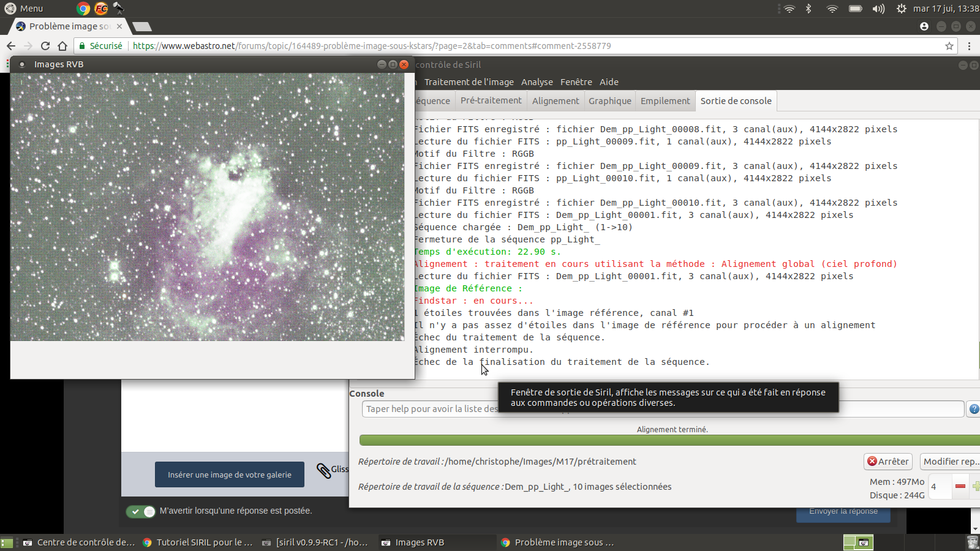
Task: Open the Chrome three-dot menu
Action: tap(969, 46)
